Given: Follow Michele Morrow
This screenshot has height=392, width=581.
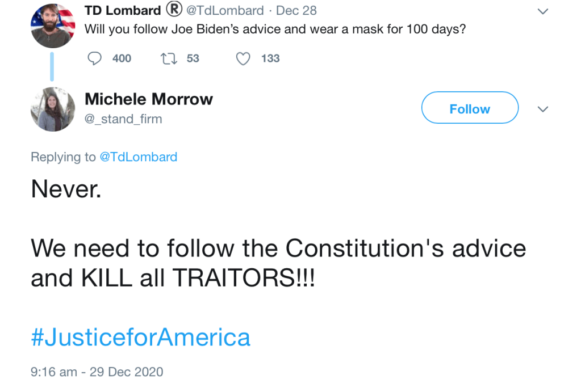Looking at the screenshot, I should (x=470, y=108).
